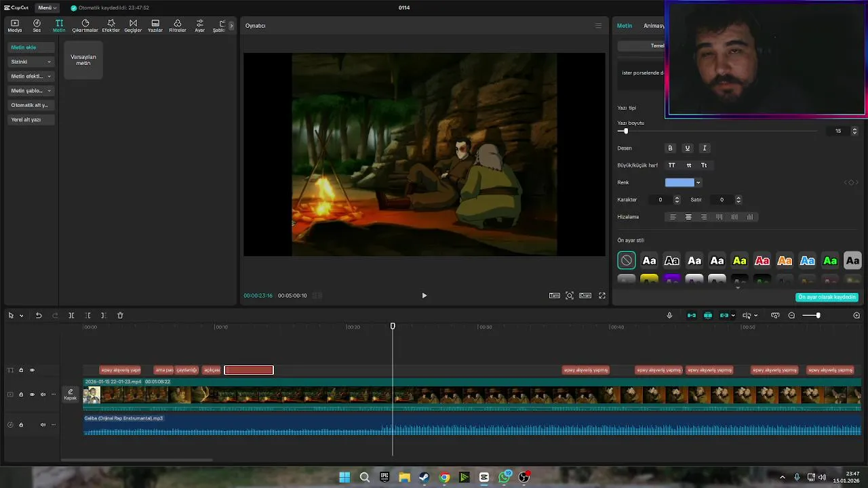This screenshot has height=488, width=868.
Task: Set text to all uppercase TT
Action: pos(672,165)
